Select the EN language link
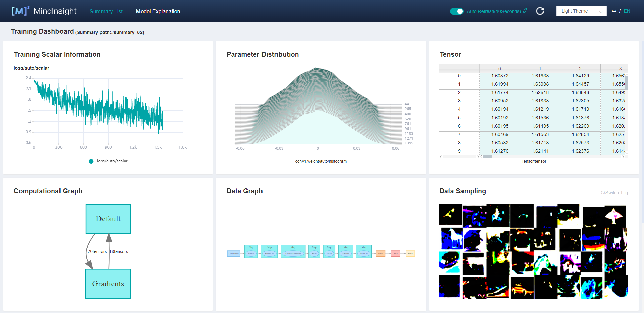 pos(627,11)
